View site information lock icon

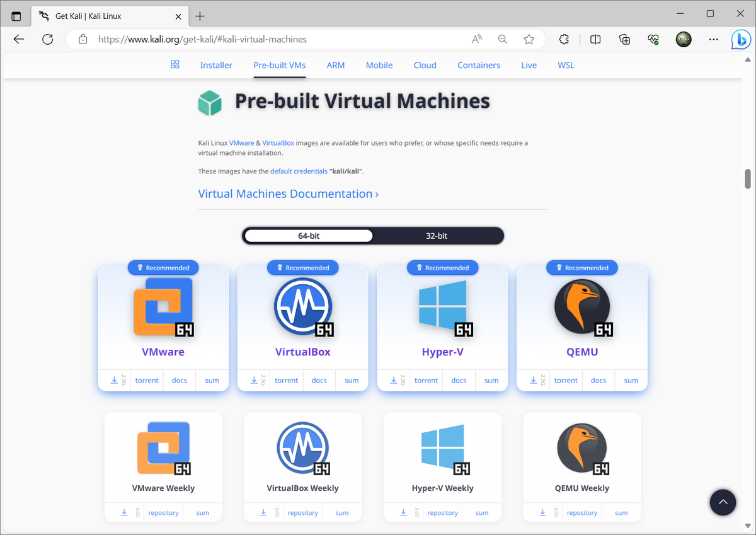83,39
